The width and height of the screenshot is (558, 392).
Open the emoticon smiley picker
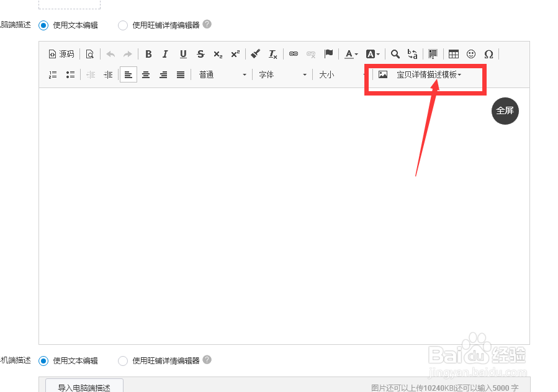(471, 54)
